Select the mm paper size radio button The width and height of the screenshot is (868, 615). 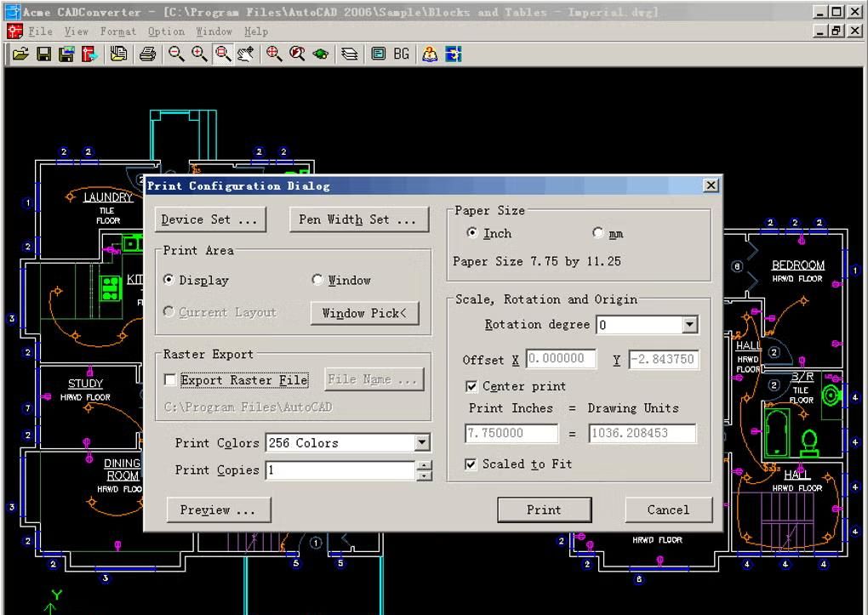point(598,233)
